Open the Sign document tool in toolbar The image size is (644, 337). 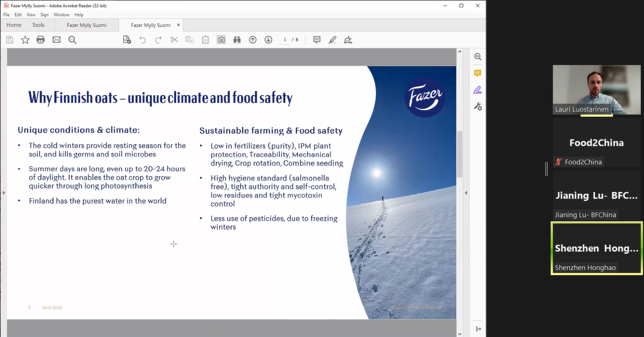tap(348, 40)
